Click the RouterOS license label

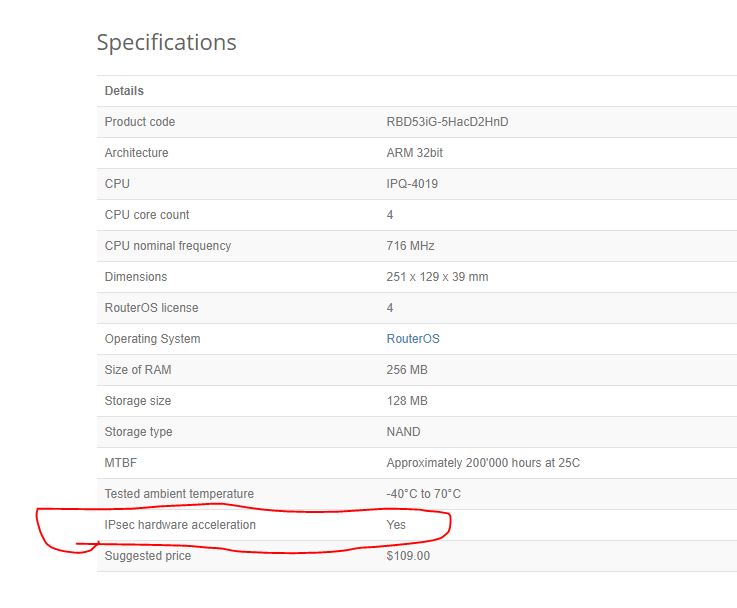(x=151, y=308)
